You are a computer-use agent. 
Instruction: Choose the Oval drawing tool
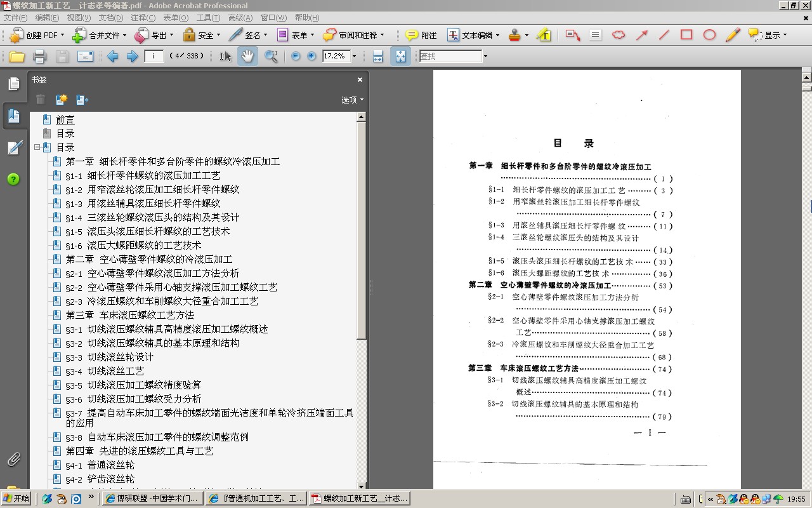pyautogui.click(x=709, y=35)
